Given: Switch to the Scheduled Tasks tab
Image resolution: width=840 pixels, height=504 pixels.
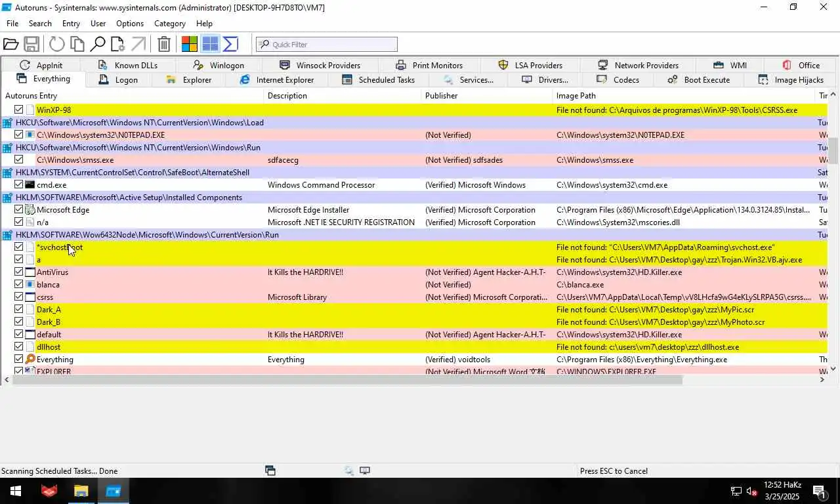Looking at the screenshot, I should (x=379, y=80).
